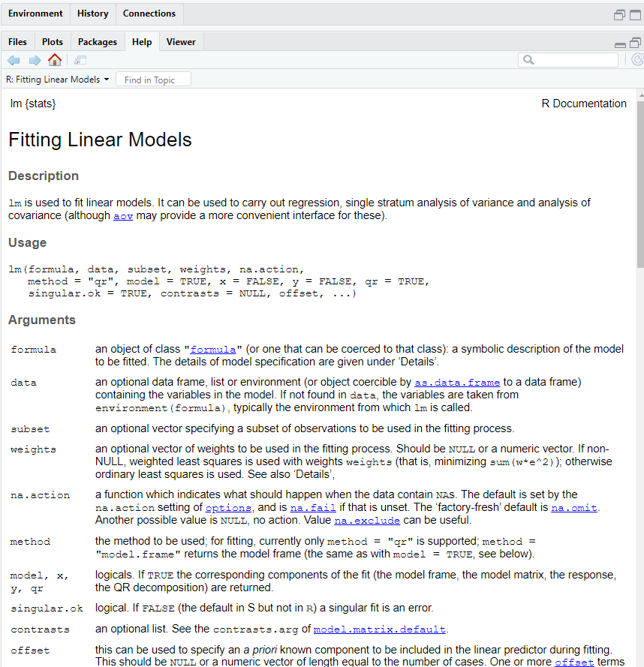Maximize the Environment pane
This screenshot has width=644, height=667.
point(634,14)
